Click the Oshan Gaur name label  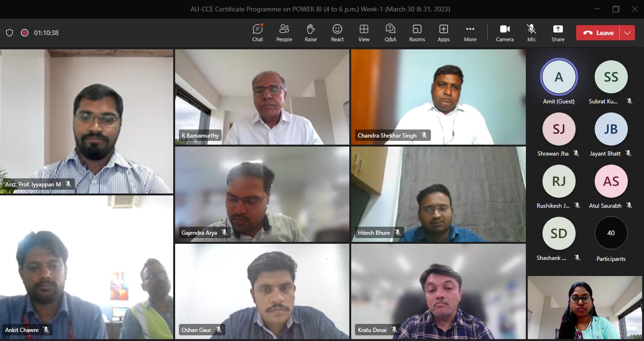click(196, 330)
